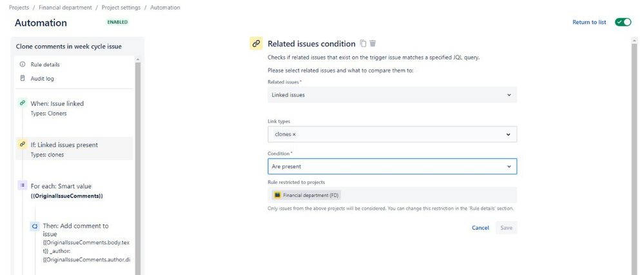This screenshot has height=275, width=644.
Task: Click the Audit log document icon
Action: [x=23, y=78]
